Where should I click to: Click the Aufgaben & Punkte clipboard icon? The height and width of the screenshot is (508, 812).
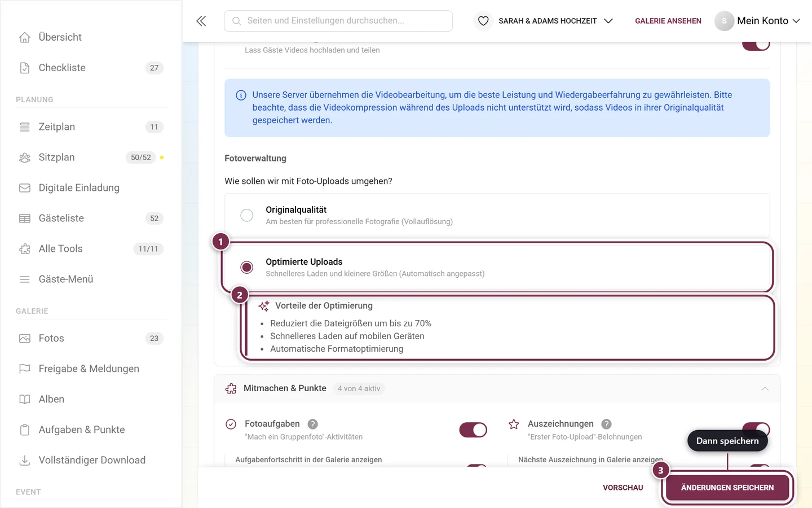coord(25,430)
